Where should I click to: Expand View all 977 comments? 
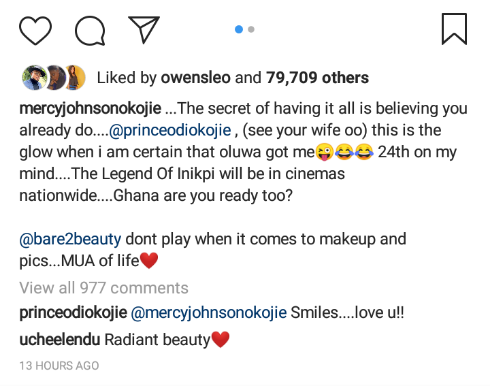[x=104, y=288]
